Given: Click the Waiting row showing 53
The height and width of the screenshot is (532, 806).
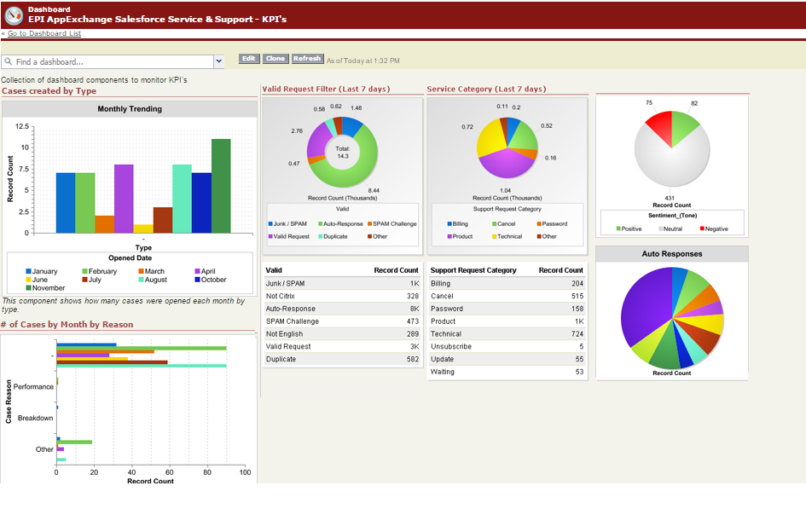Looking at the screenshot, I should tap(507, 372).
